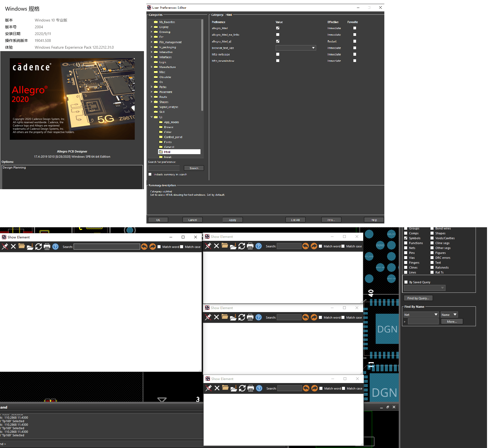Toggle Match word in the left Show Element window
The width and height of the screenshot is (490, 448).
tap(159, 247)
